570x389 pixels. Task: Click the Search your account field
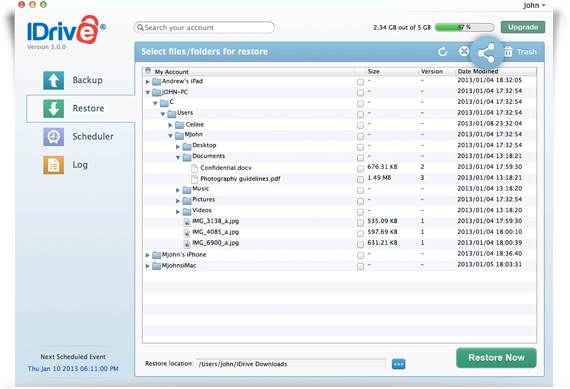click(204, 28)
